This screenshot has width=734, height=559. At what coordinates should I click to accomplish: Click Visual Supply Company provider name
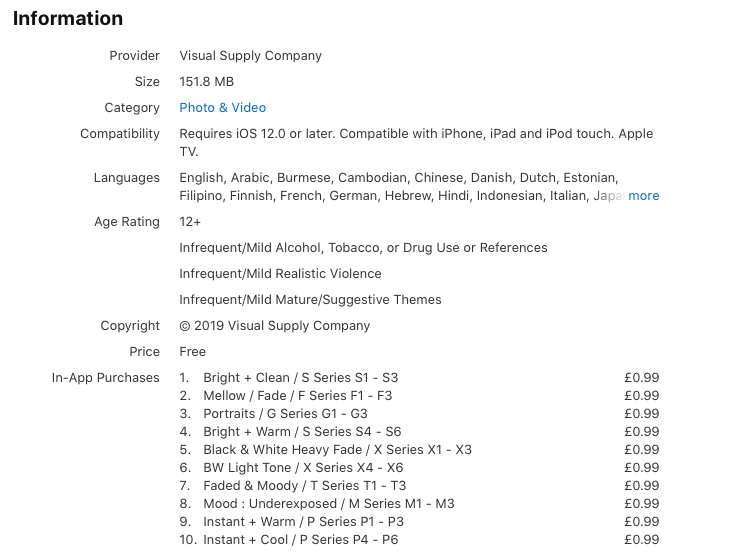250,56
